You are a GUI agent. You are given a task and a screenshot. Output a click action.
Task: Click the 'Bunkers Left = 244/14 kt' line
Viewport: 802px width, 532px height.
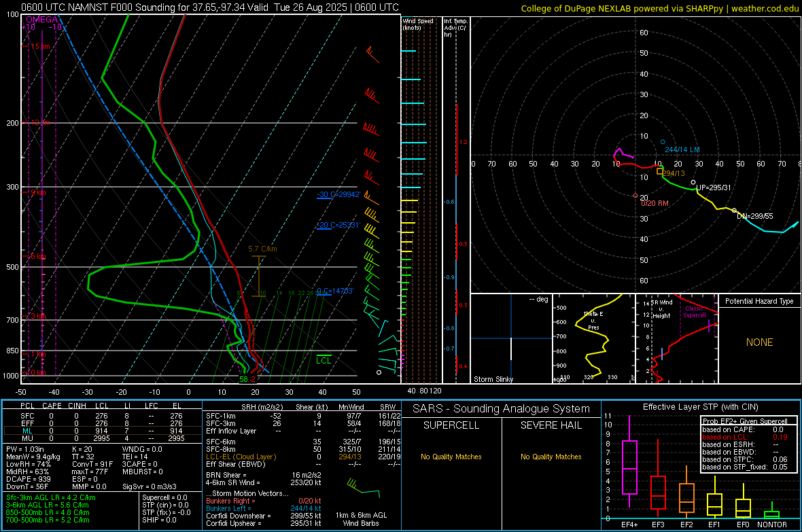pos(264,508)
